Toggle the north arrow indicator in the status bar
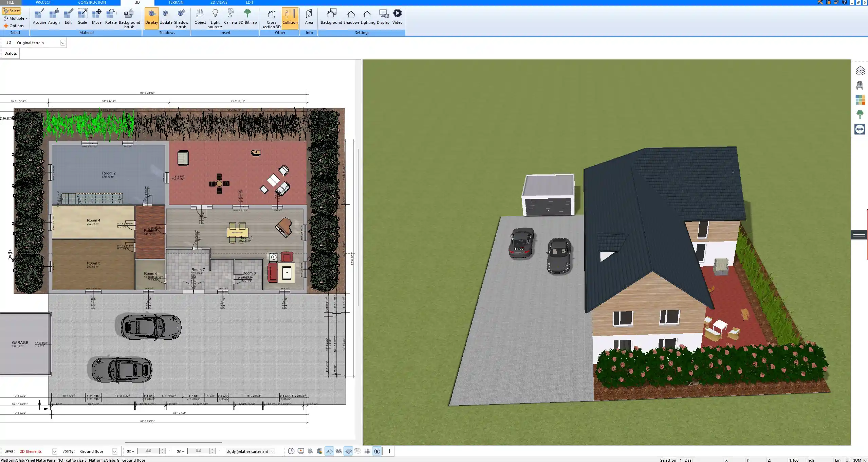 377,451
